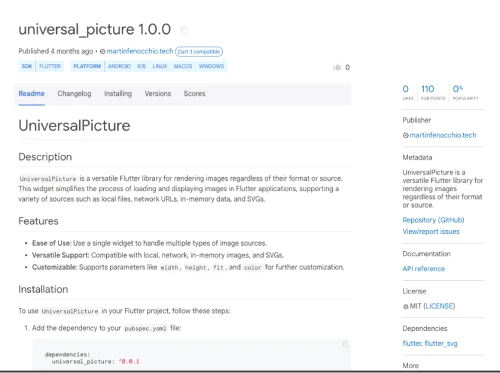Filter by MACOS platform tag
This screenshot has height=373, width=500.
click(x=183, y=66)
